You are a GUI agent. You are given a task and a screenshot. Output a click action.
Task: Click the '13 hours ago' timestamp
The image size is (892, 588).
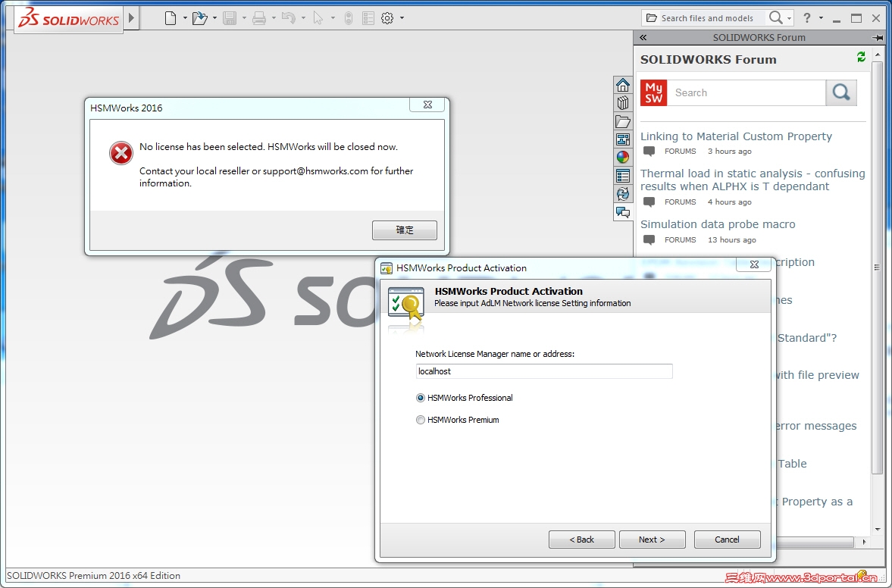[x=731, y=240]
